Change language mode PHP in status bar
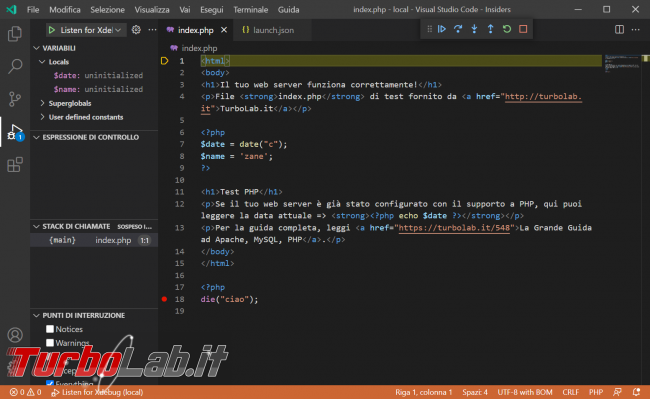Viewport: 650px width, 399px height. (x=596, y=392)
